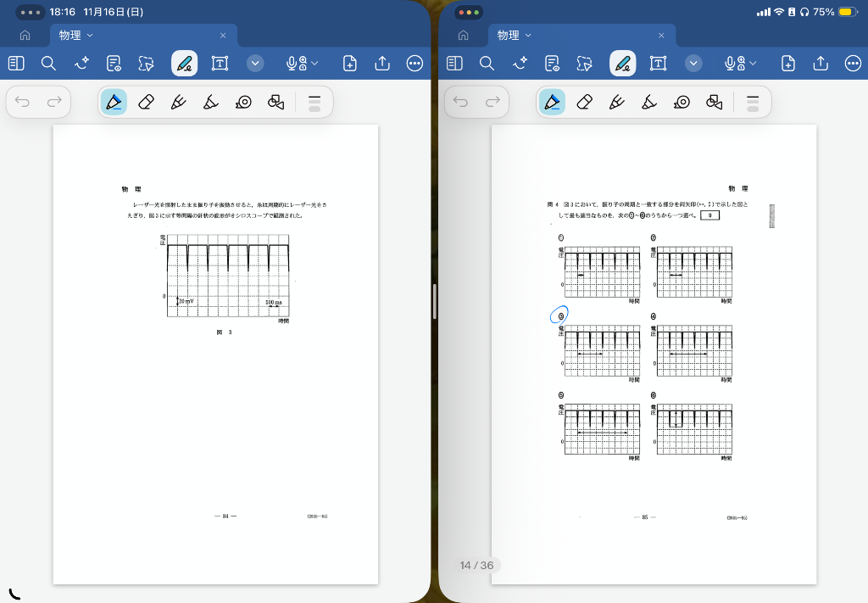Toggle the reading view icon in the right window

point(455,64)
